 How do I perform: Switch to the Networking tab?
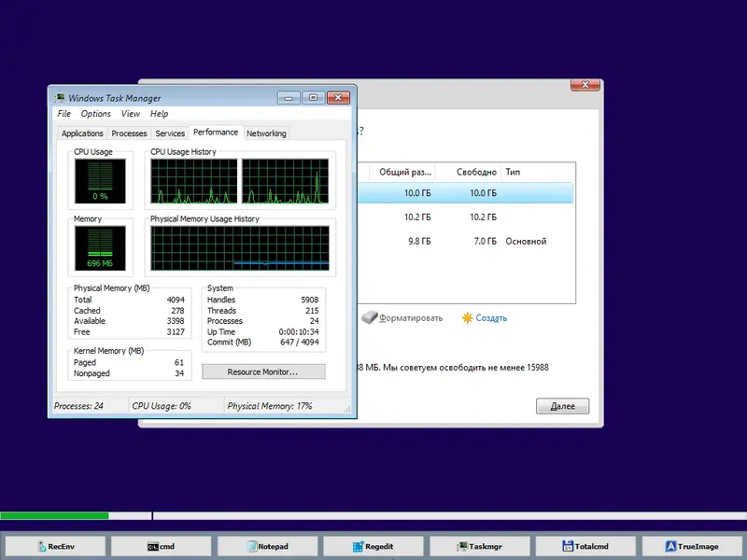[x=266, y=133]
